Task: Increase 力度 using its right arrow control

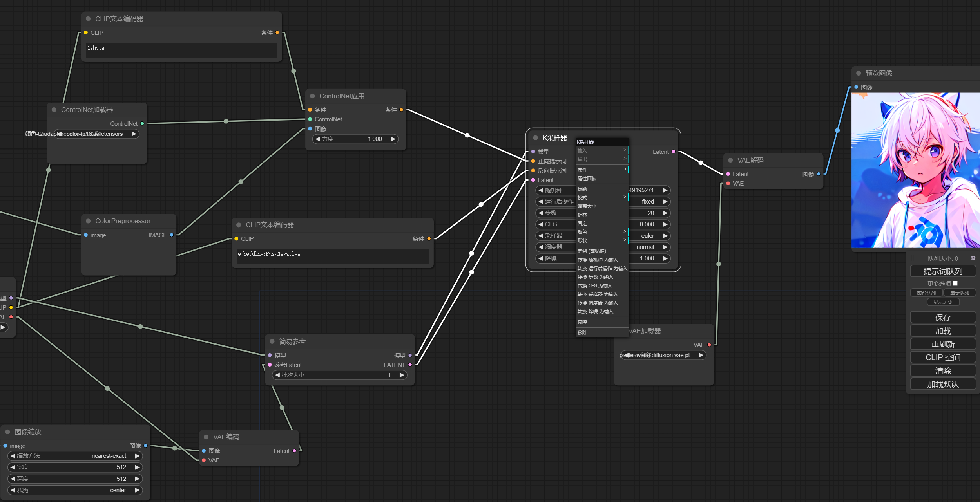Action: [393, 139]
